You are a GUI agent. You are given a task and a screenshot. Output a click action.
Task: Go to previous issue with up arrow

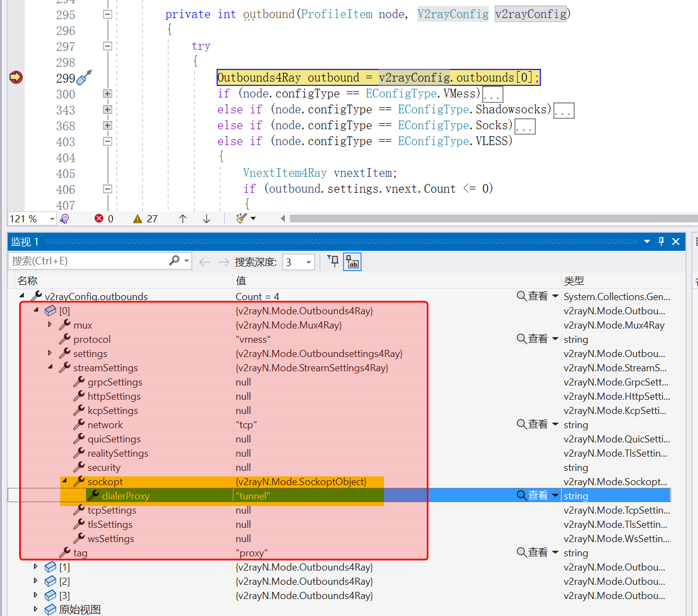tap(183, 218)
